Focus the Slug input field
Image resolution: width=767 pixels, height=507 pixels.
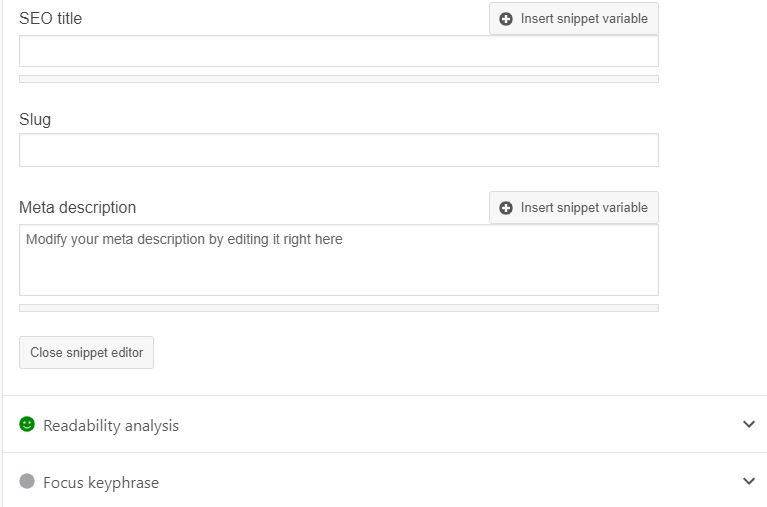(x=339, y=150)
